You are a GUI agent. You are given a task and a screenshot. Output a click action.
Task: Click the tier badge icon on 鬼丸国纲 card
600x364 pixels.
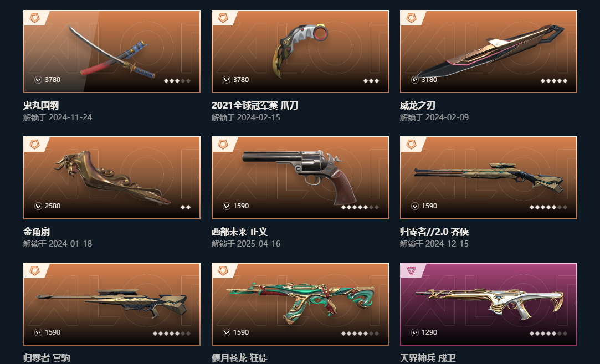coord(34,18)
